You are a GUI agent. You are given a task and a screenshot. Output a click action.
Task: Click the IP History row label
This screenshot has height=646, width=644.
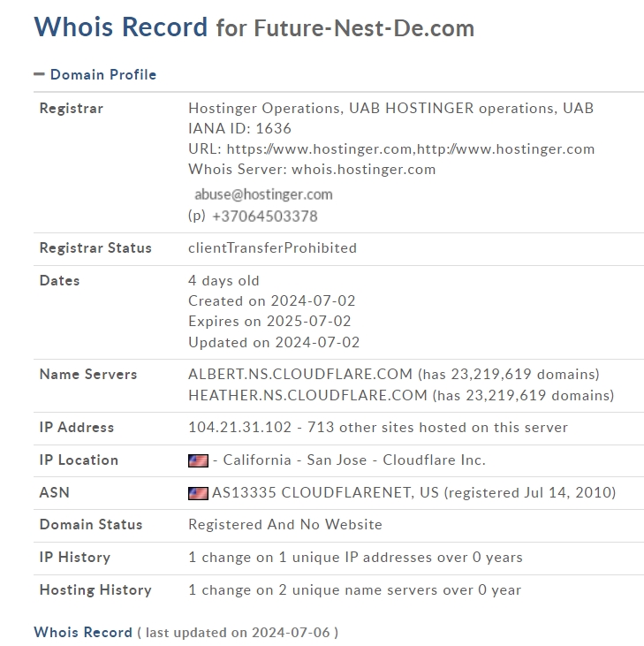[x=75, y=558]
